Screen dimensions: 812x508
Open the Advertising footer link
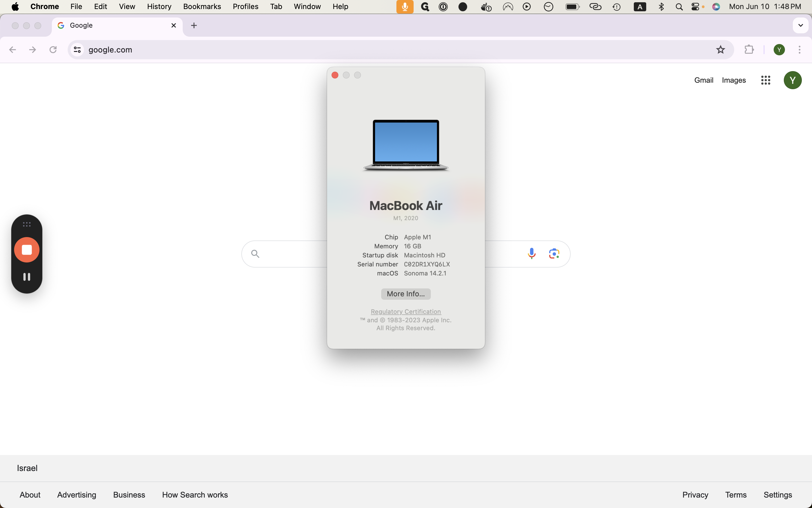76,494
